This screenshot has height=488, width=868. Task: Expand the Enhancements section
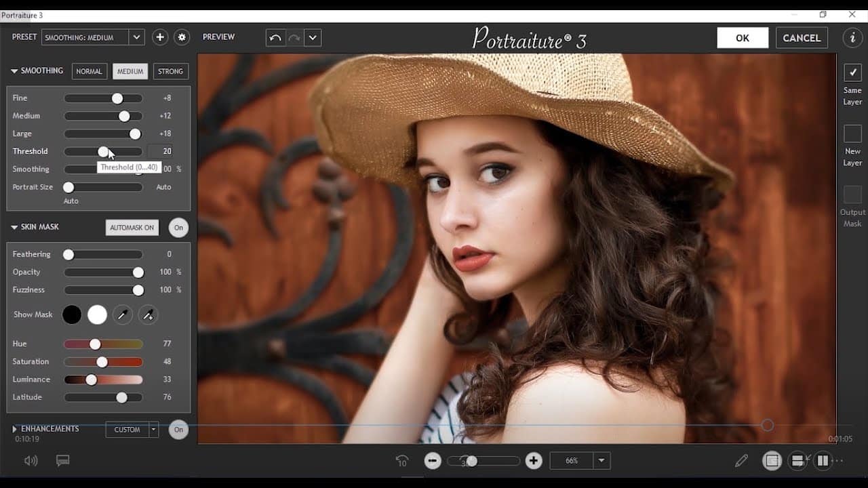(14, 429)
